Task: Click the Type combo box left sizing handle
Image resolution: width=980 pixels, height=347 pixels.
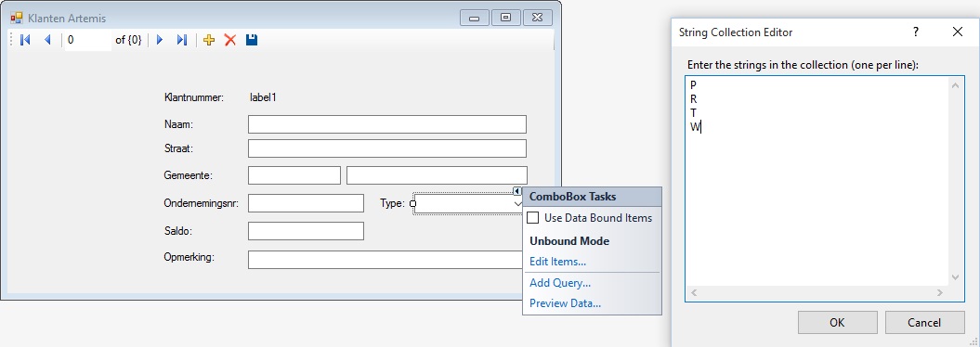Action: pyautogui.click(x=412, y=203)
